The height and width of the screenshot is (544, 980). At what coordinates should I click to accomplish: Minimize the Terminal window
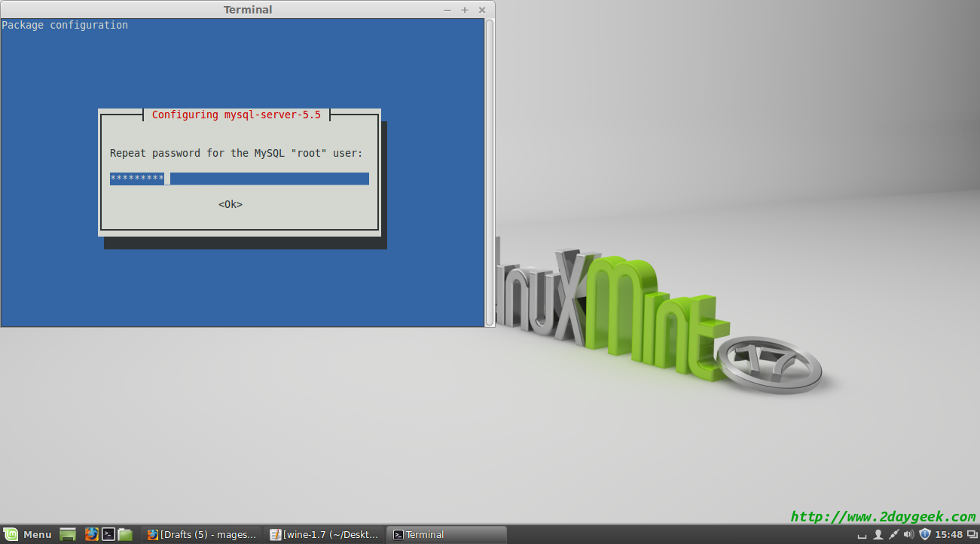click(x=448, y=10)
